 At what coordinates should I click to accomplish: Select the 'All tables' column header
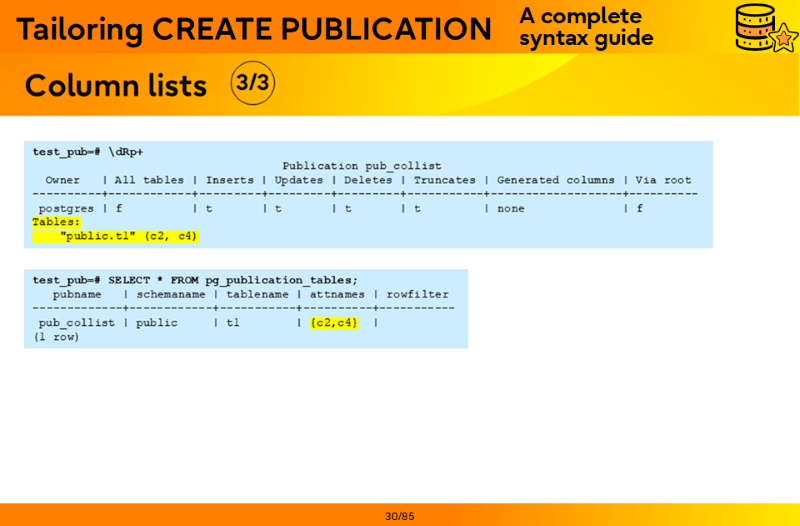point(149,180)
